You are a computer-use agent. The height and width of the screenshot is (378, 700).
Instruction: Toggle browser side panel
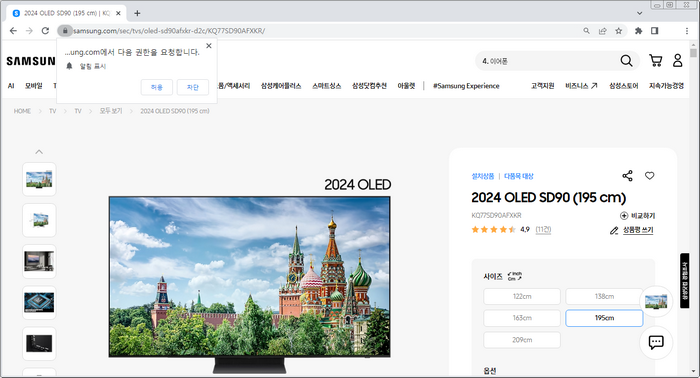pyautogui.click(x=654, y=31)
